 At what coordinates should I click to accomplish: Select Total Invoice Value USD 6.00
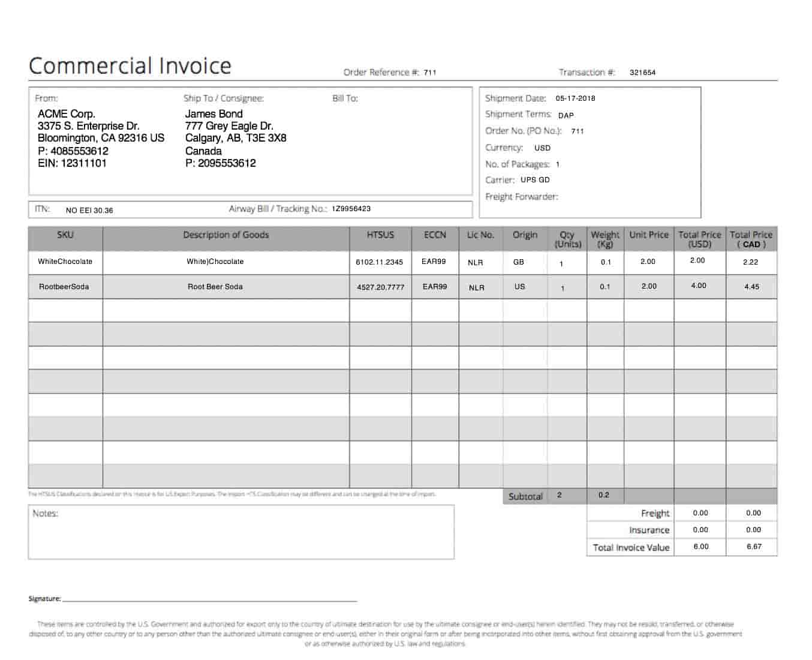point(701,547)
